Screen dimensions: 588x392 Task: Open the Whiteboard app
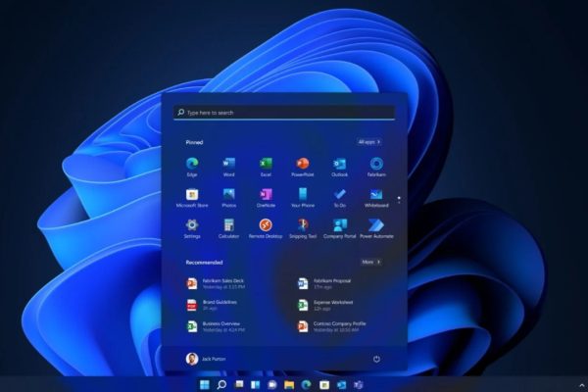[x=376, y=198]
